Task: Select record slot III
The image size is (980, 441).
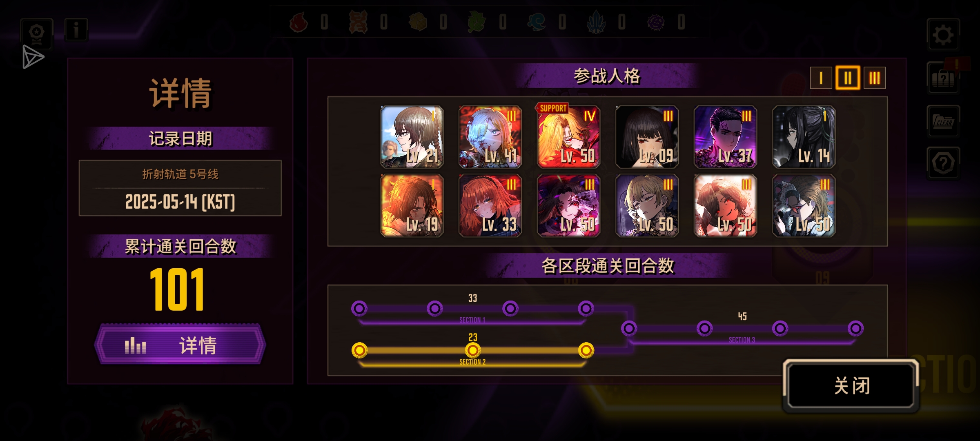Action: point(874,78)
